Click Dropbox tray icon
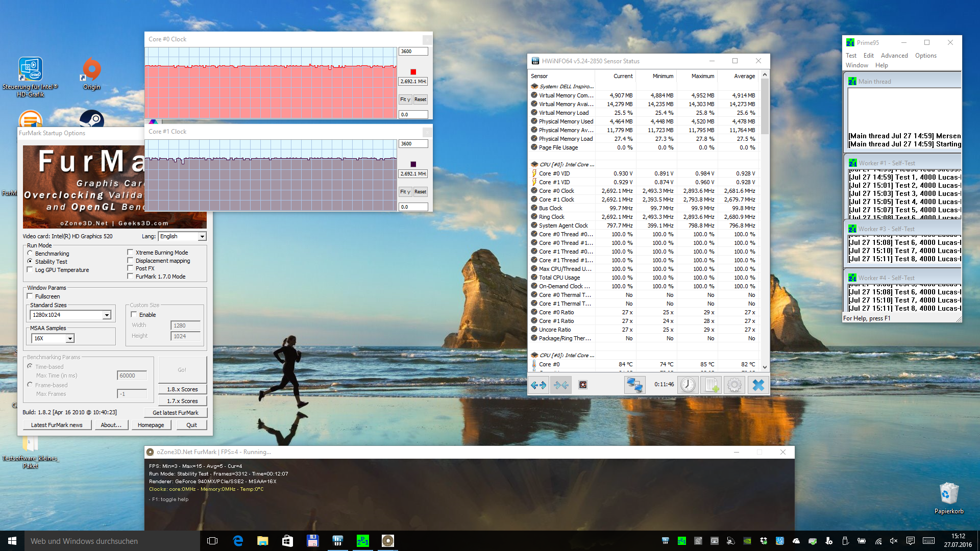The width and height of the screenshot is (980, 551). coord(764,541)
